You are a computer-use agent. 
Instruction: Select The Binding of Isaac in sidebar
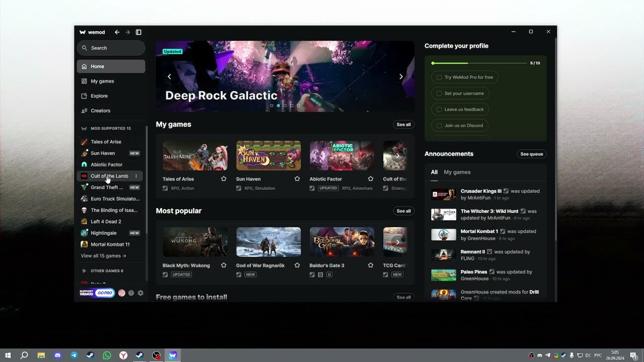click(x=110, y=210)
